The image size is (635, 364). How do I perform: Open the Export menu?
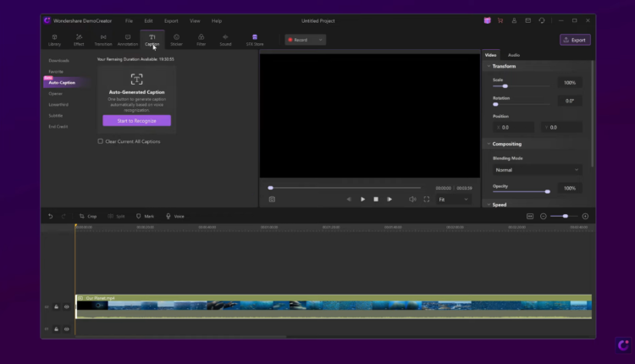point(171,20)
